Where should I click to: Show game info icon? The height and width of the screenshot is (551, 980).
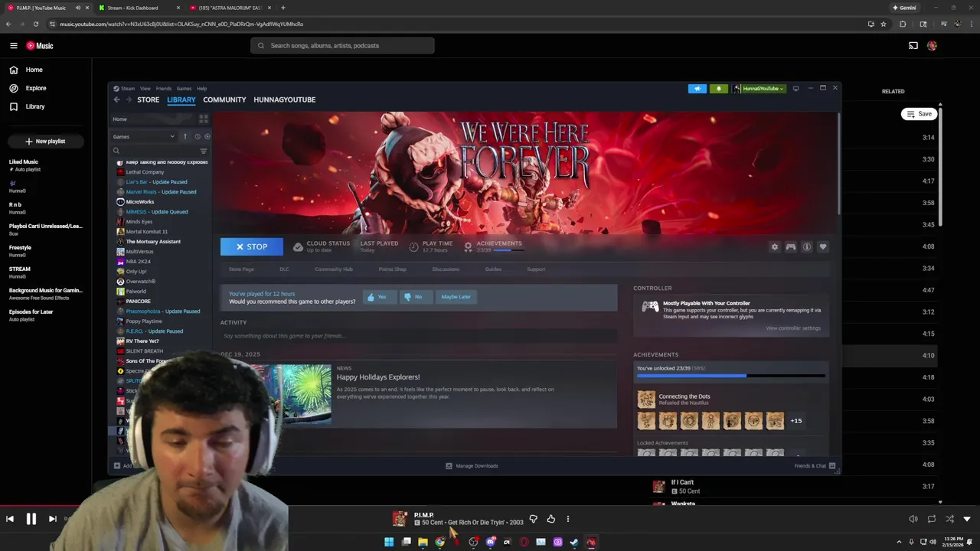(807, 247)
